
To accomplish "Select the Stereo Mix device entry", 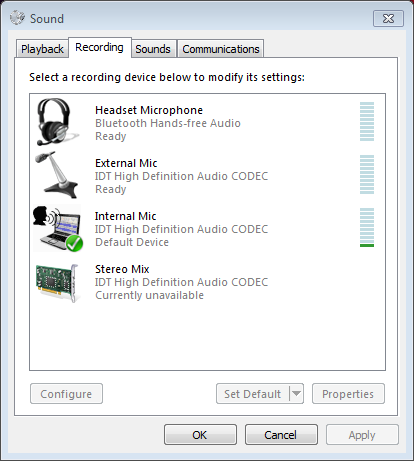I will coord(207,282).
